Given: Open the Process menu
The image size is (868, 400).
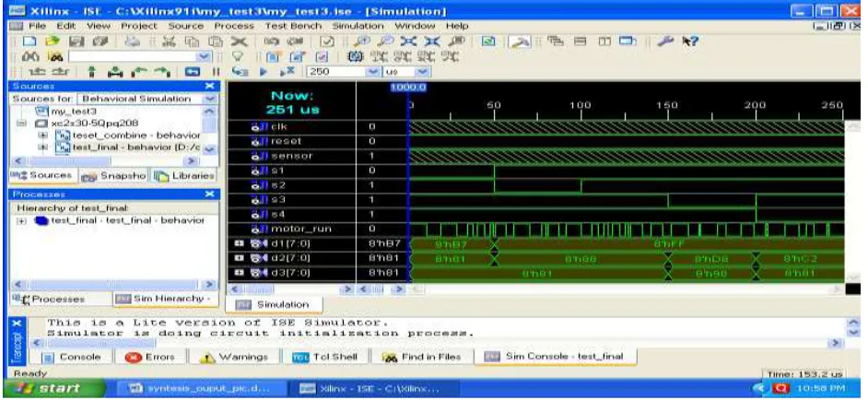Looking at the screenshot, I should [234, 26].
